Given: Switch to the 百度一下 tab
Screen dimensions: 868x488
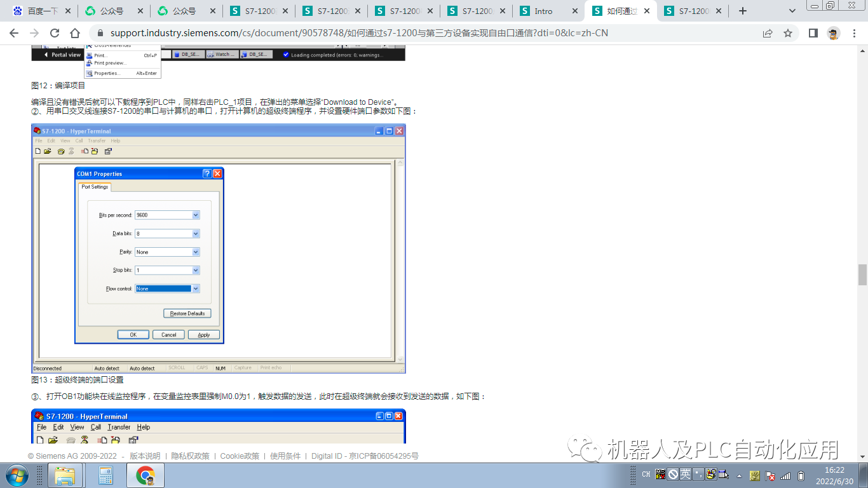Looking at the screenshot, I should pos(41,11).
